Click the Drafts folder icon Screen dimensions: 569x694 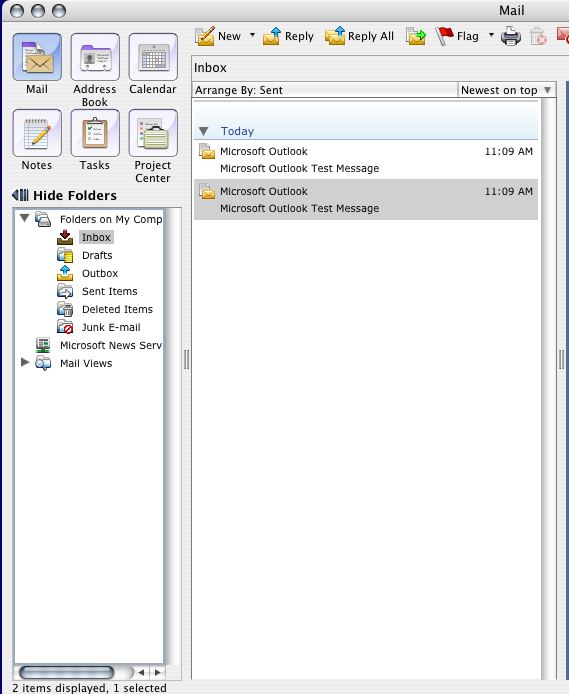tap(65, 255)
